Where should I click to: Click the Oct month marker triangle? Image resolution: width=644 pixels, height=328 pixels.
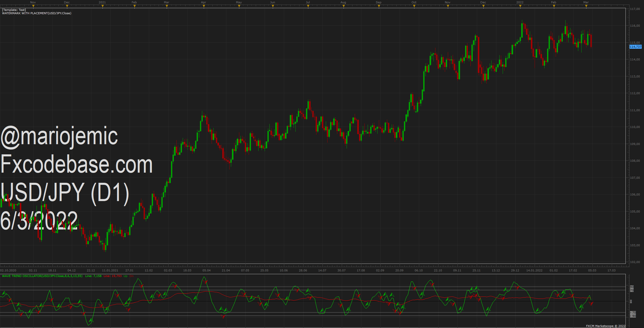click(414, 6)
